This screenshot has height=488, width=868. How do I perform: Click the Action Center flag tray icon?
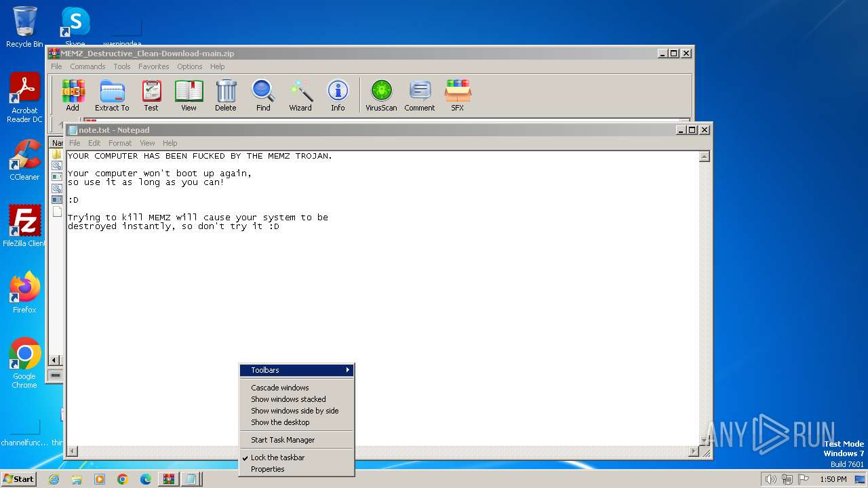click(x=804, y=479)
